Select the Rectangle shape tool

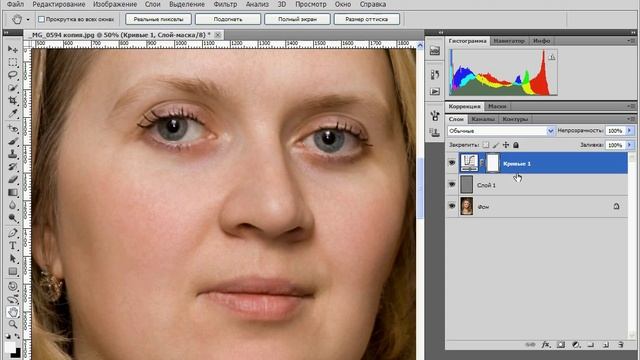[x=13, y=271]
